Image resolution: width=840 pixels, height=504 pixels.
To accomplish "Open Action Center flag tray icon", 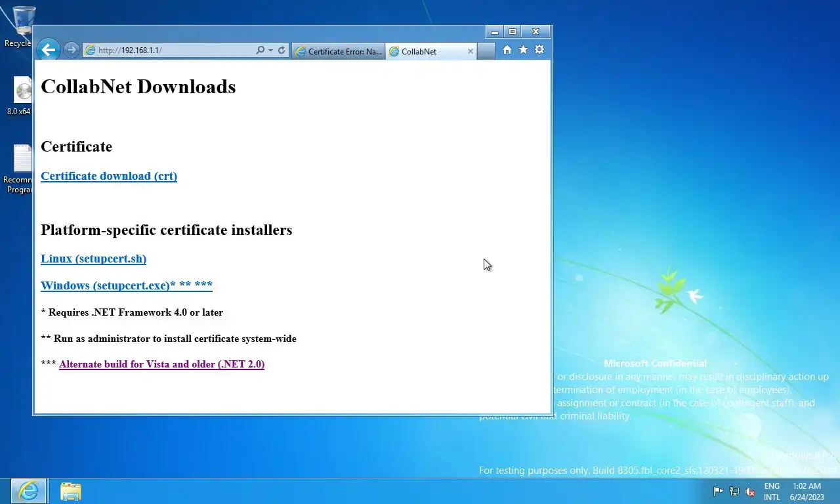I will (x=718, y=492).
